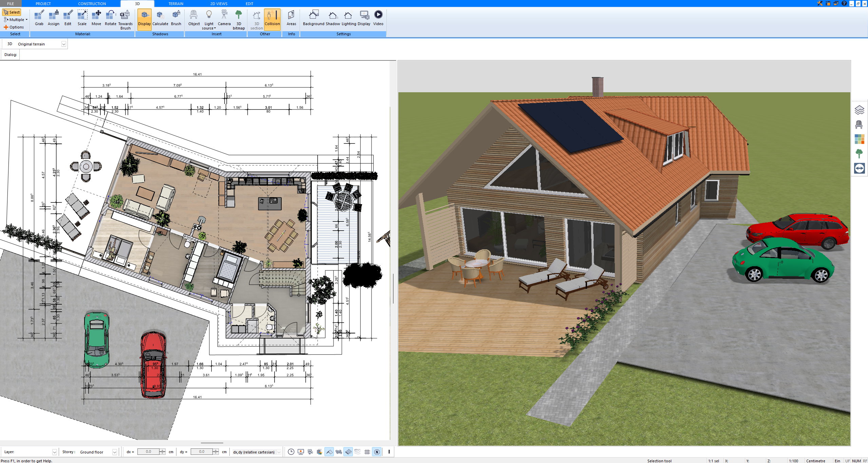Insert a 3D Object

[x=194, y=18]
